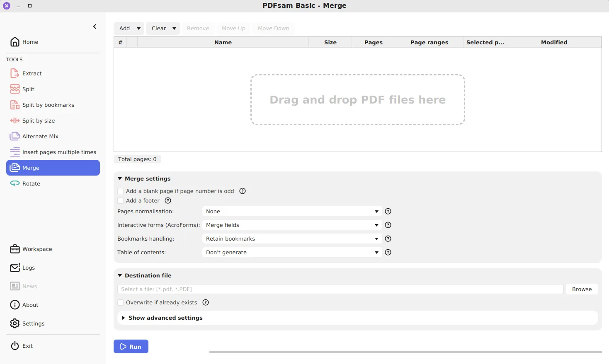The image size is (609, 364).
Task: Open the Extract tool icon
Action: pos(15,73)
